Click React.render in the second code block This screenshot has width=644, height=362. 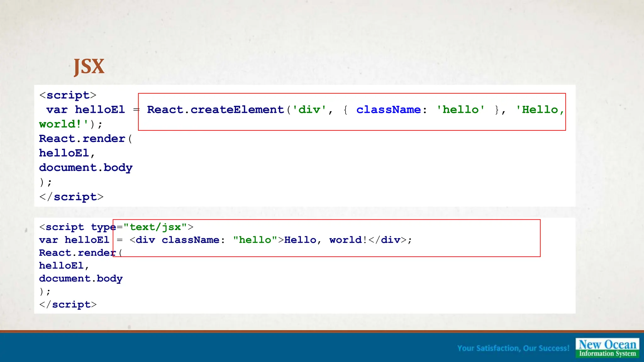tap(77, 253)
